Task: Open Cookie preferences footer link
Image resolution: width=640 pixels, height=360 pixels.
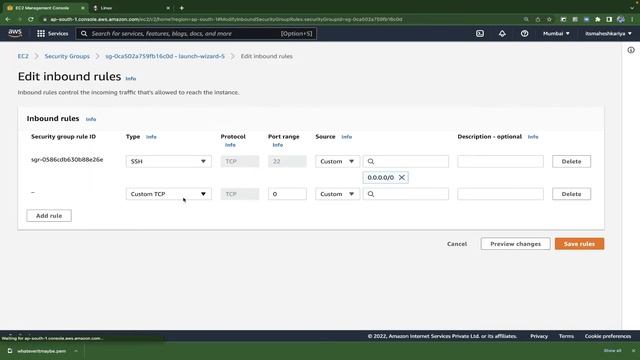Action: tap(608, 336)
